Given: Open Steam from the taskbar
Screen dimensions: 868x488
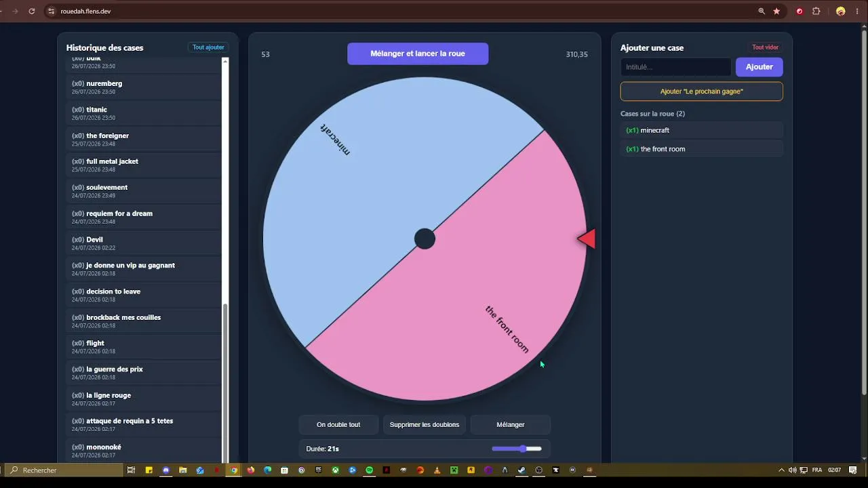Looking at the screenshot, I should pos(521,470).
